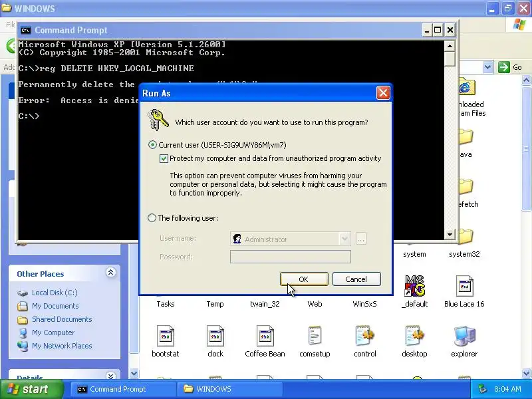This screenshot has height=399, width=532.
Task: Select the comsetup text file icon
Action: point(315,336)
